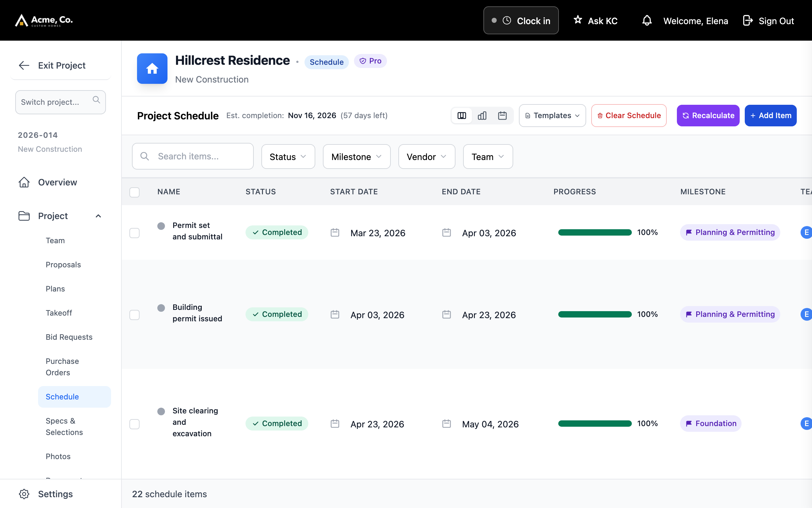Open the Vendor filter dropdown
812x508 pixels.
pyautogui.click(x=427, y=157)
